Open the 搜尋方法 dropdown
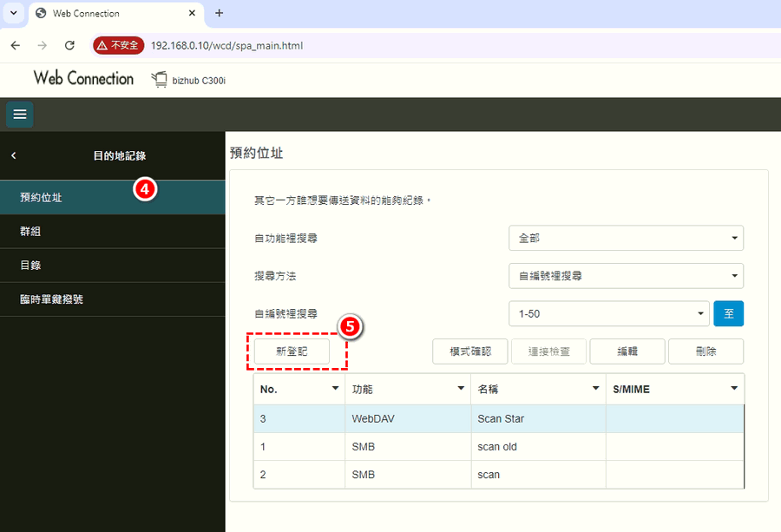The image size is (781, 532). [x=625, y=276]
